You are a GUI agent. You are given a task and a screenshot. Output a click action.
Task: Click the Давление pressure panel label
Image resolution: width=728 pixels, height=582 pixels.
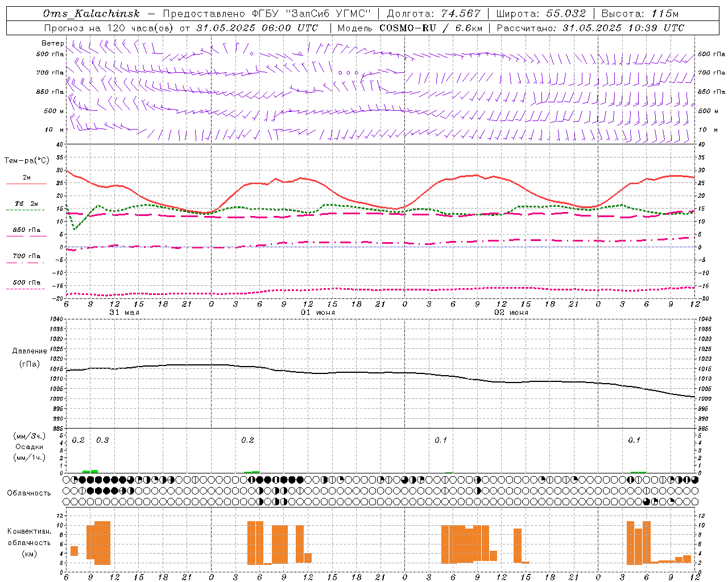[29, 351]
